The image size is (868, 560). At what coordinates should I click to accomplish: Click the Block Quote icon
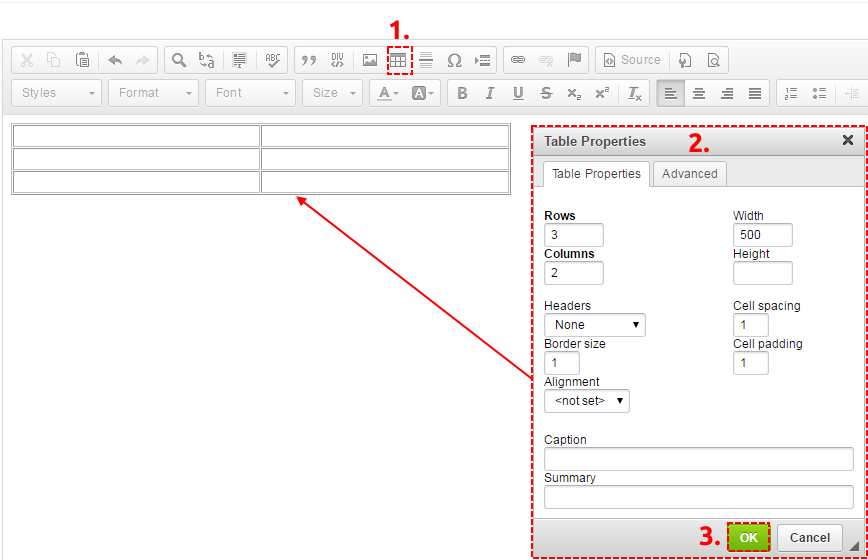coord(309,60)
